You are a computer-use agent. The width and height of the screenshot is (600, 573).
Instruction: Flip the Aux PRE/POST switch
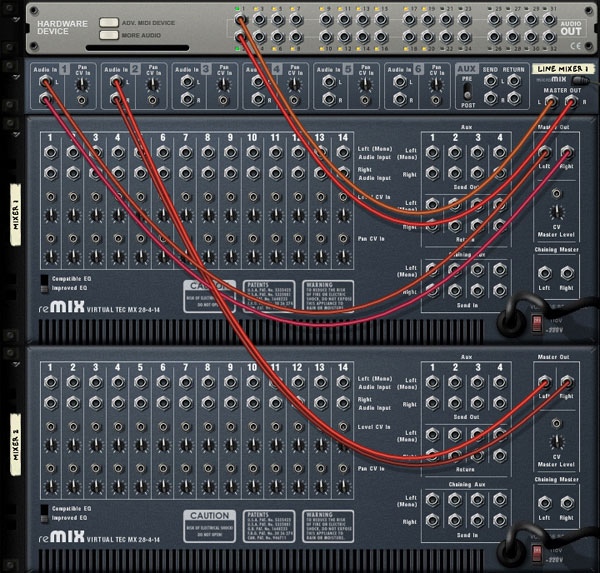click(467, 91)
